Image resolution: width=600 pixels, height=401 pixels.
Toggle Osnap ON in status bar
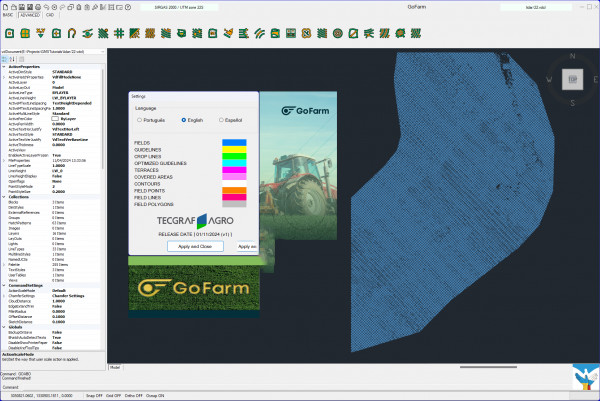coord(155,396)
